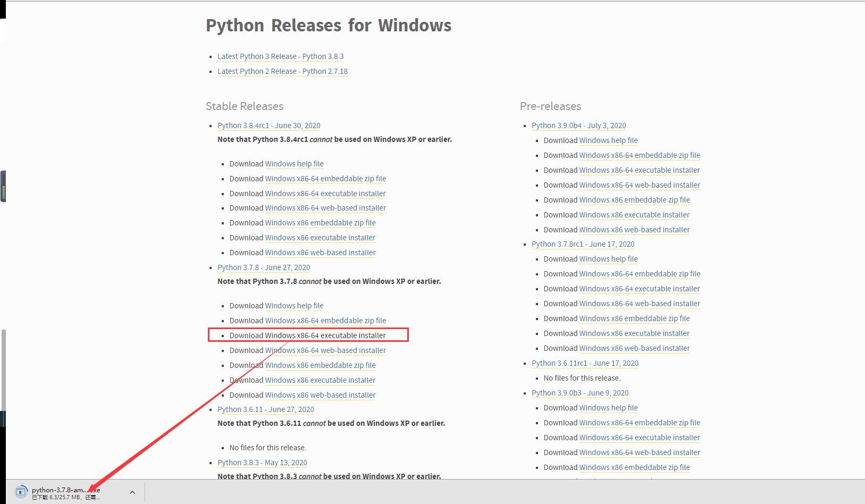Open Python 3.8.4rc1 - June 30, 2020 release

pyautogui.click(x=268, y=125)
